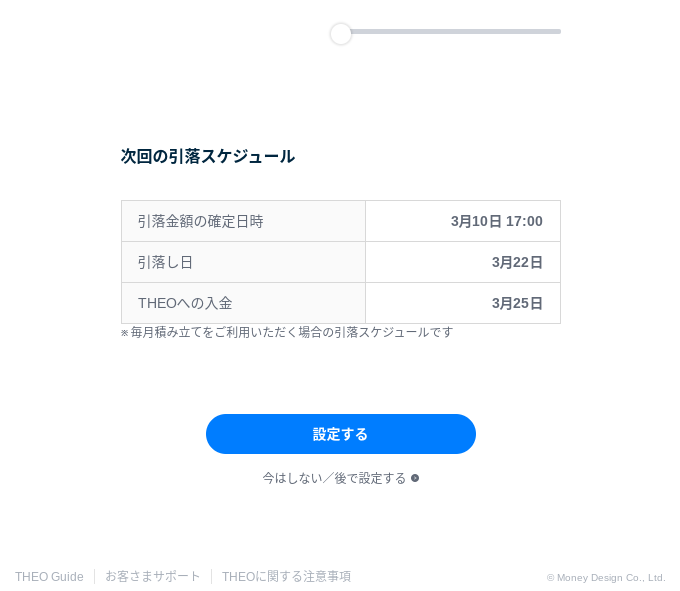Click the ※ mark starting the footnote
Viewport: 680px width, 591px height.
click(124, 333)
